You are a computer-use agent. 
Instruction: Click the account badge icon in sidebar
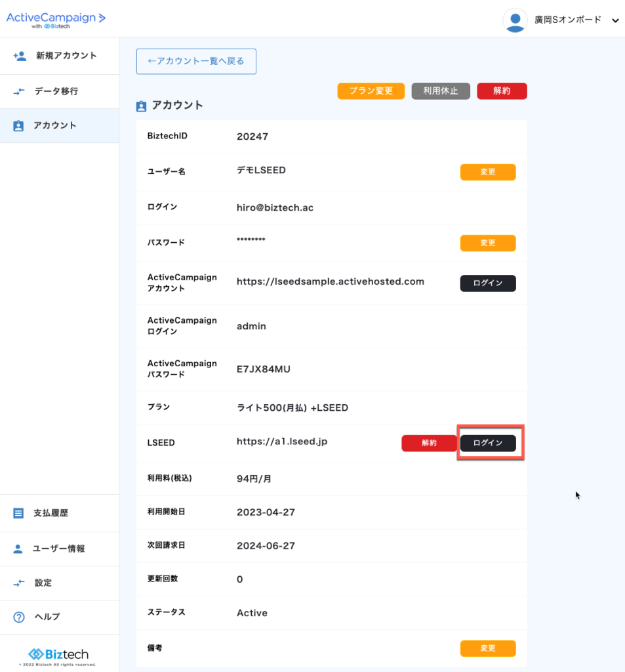pyautogui.click(x=18, y=126)
